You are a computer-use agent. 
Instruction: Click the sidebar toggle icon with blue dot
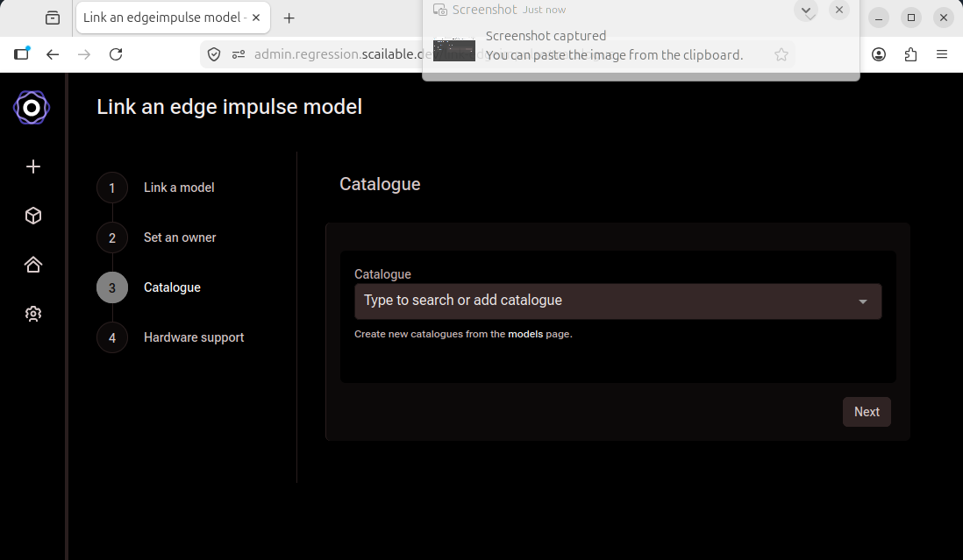[22, 53]
